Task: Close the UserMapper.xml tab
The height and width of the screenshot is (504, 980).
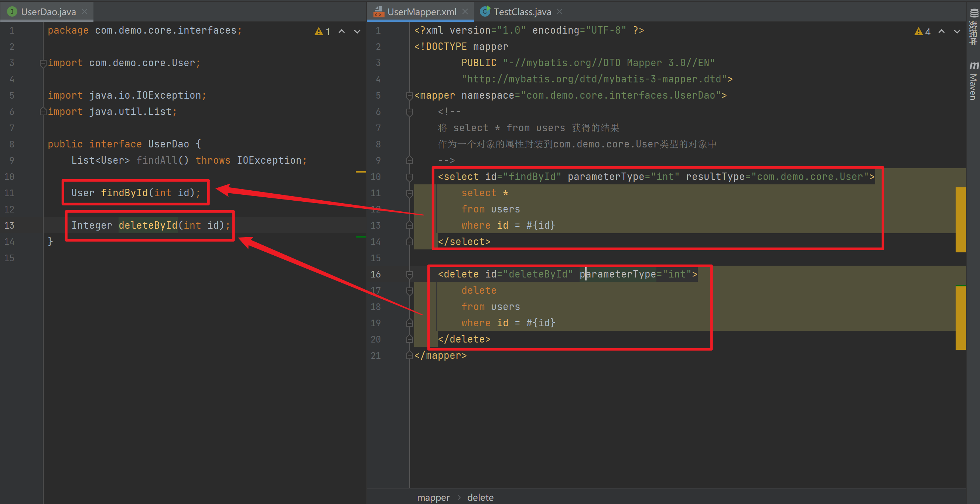Action: pyautogui.click(x=465, y=12)
